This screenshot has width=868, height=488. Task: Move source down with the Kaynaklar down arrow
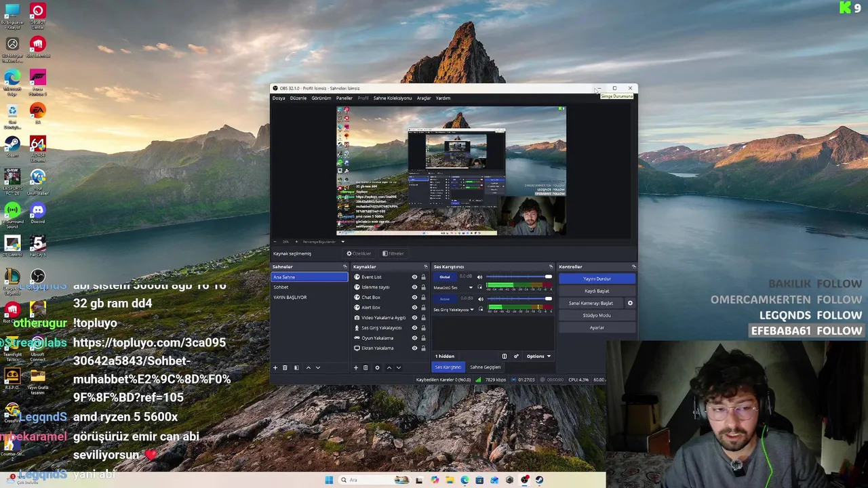[398, 367]
